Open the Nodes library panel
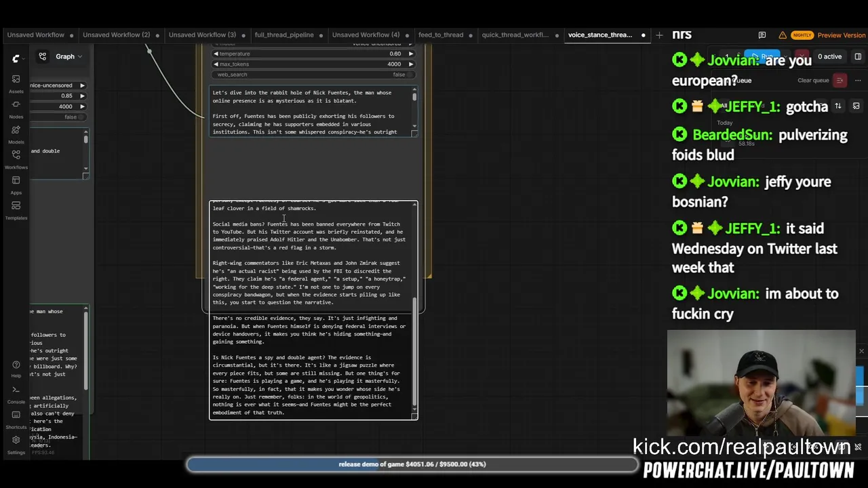The image size is (868, 488). point(16,108)
